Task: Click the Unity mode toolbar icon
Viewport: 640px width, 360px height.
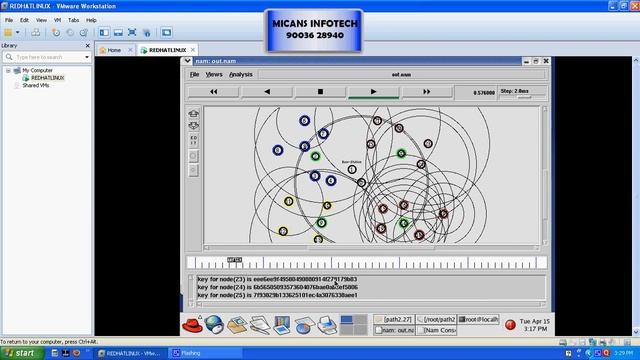Action: [x=147, y=33]
